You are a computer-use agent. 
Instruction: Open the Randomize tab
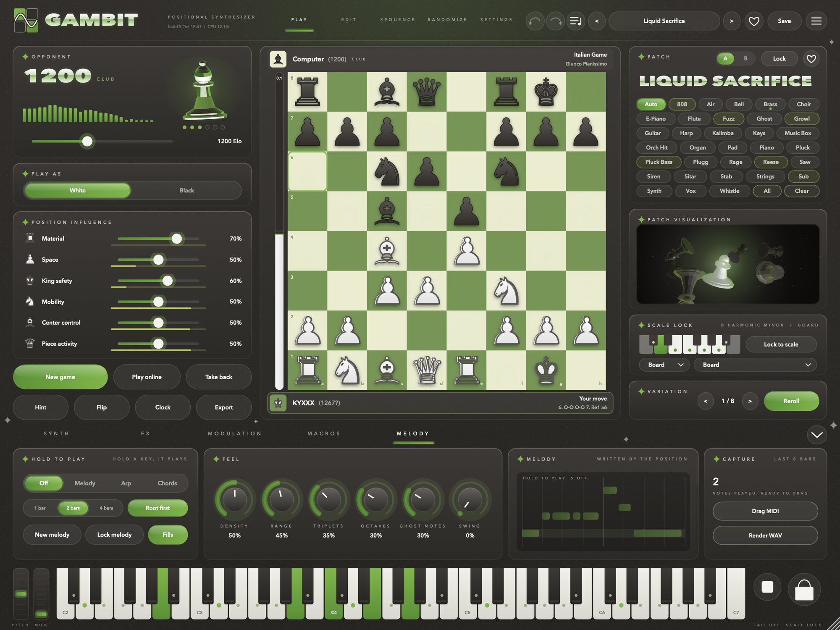coord(447,20)
